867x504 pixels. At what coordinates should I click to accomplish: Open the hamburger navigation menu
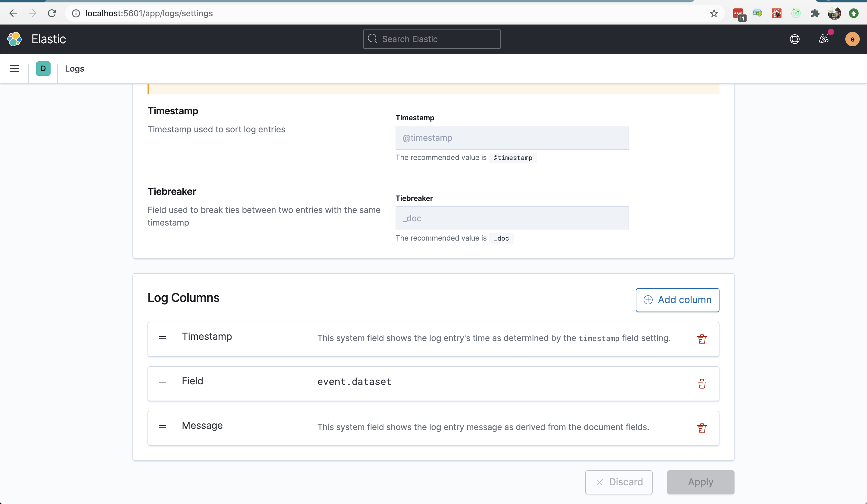(14, 69)
